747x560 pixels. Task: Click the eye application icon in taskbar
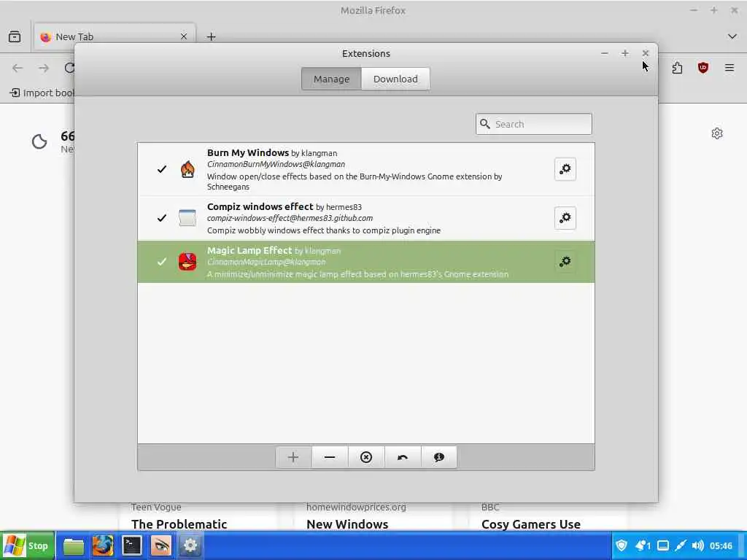(x=161, y=545)
